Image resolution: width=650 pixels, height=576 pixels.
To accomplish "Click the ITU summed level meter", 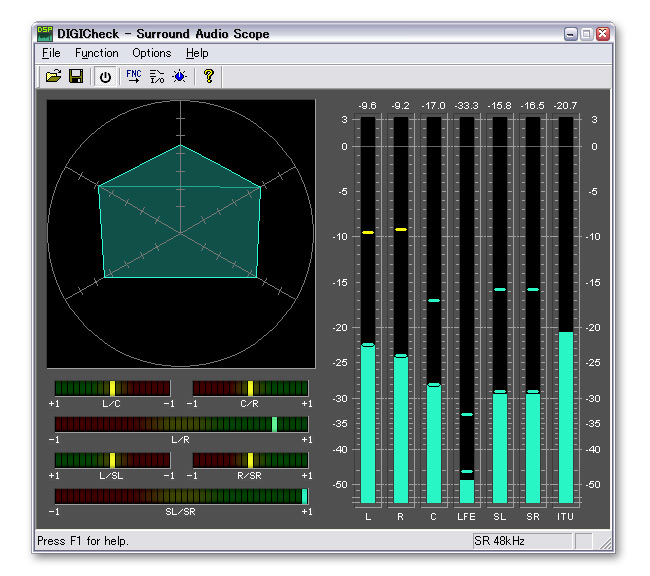I will (566, 310).
